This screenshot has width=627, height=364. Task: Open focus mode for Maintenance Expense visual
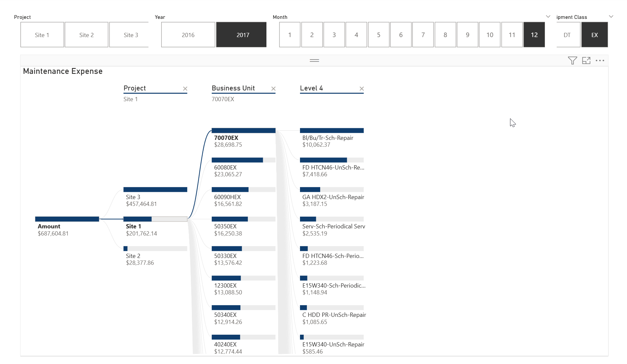point(586,61)
